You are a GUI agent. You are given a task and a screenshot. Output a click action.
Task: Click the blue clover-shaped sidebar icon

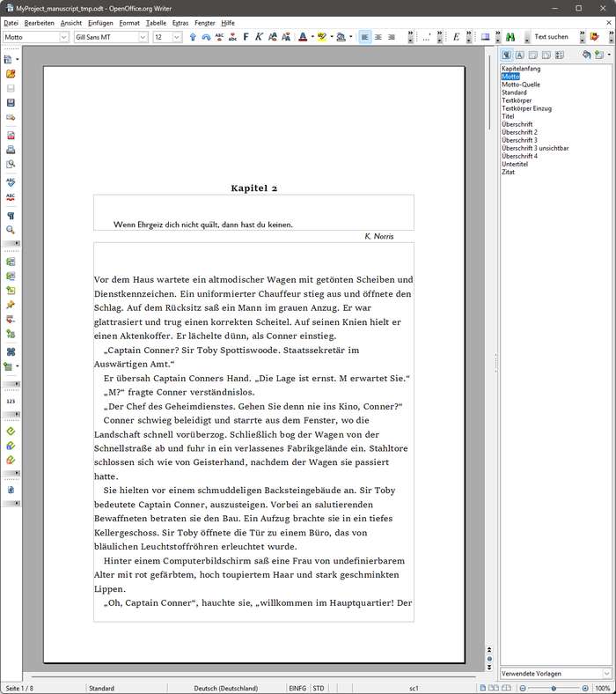11,352
